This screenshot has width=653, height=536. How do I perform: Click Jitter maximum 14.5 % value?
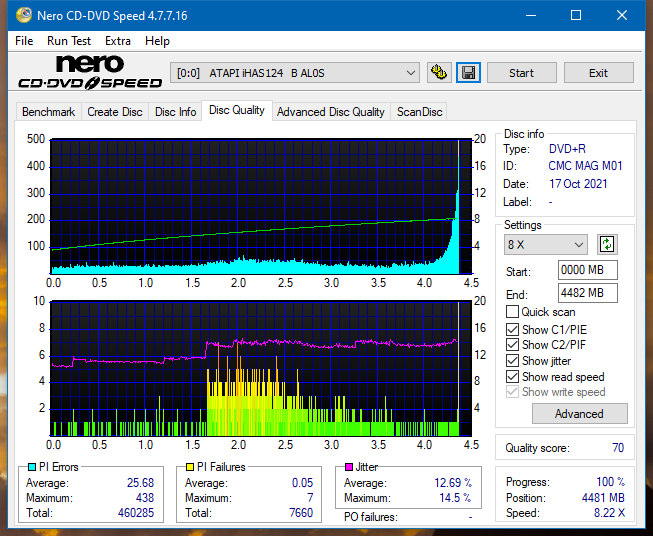[x=455, y=498]
